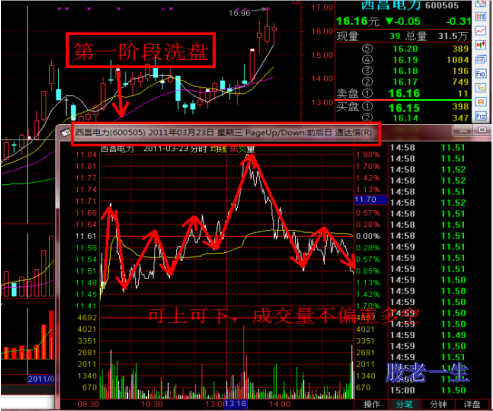Click the intraday popup window title bar
This screenshot has width=493, height=411.
click(x=226, y=133)
